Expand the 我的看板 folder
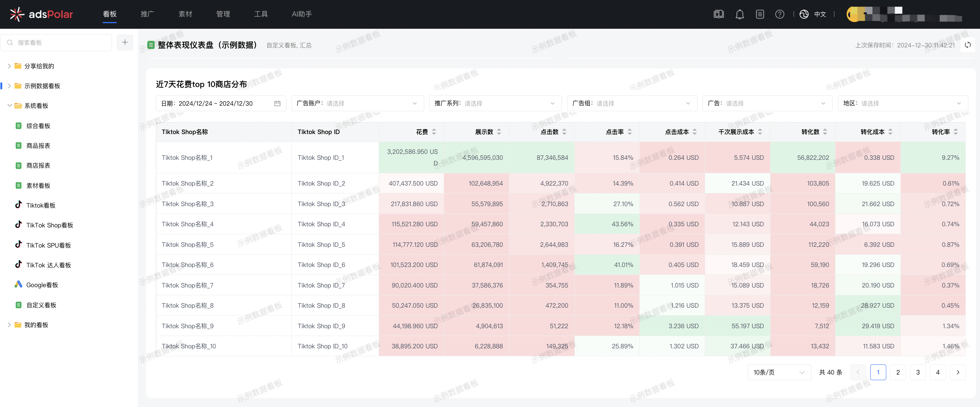The image size is (980, 407). click(x=9, y=325)
